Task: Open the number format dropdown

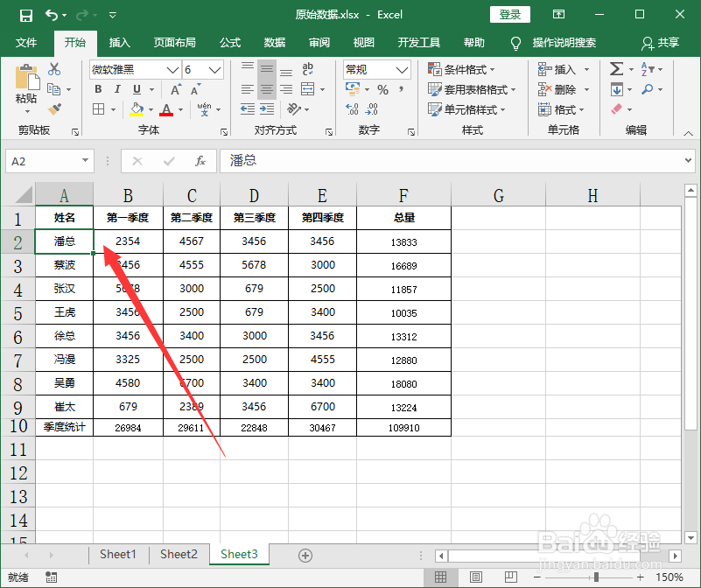Action: [402, 70]
